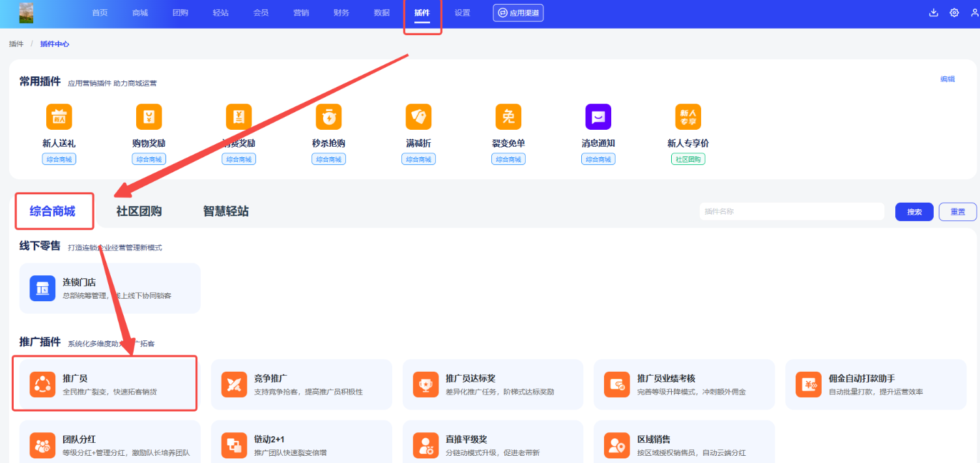Open the 裂变免单 plugin icon
The width and height of the screenshot is (980, 463).
[x=508, y=117]
